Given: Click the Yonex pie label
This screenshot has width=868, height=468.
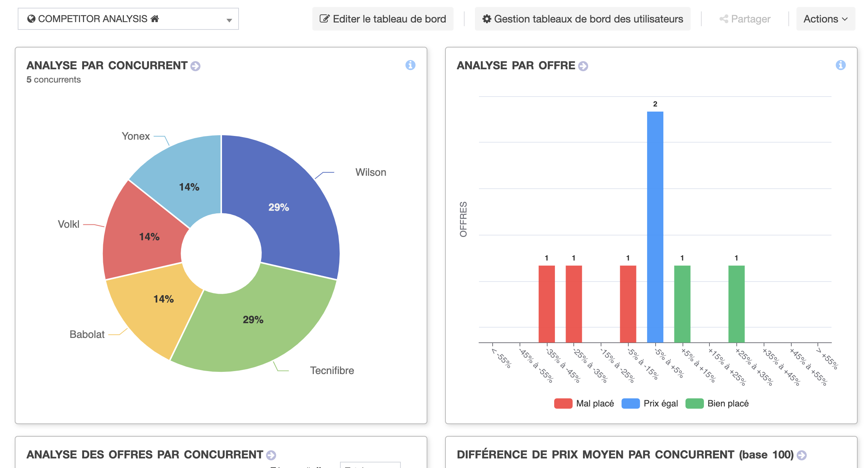Looking at the screenshot, I should [x=136, y=136].
